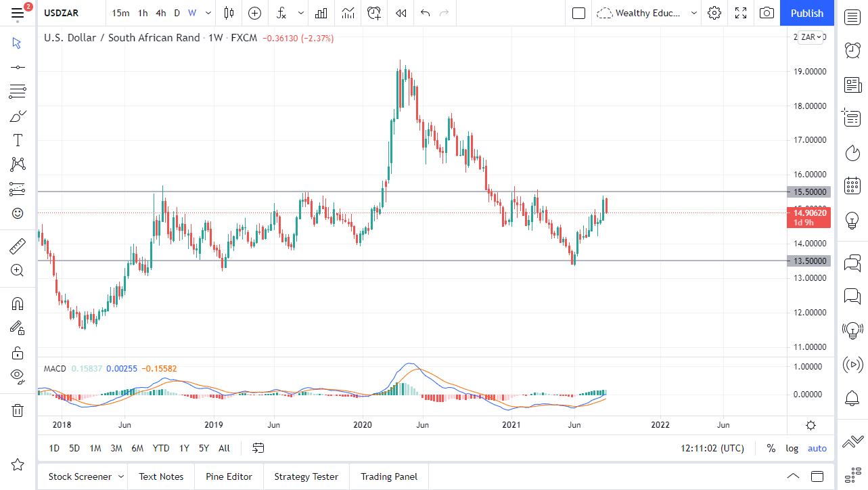The image size is (868, 490).
Task: Open the timeframe dropdown chevron
Action: 208,13
